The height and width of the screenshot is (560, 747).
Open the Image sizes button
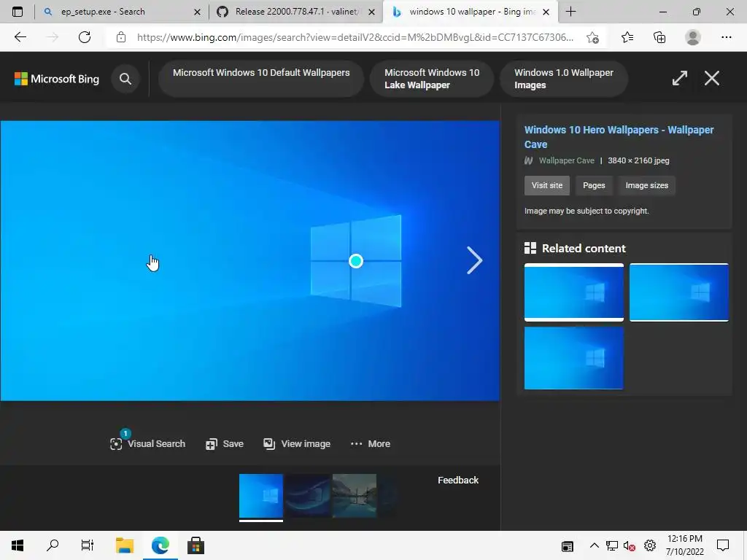point(646,185)
